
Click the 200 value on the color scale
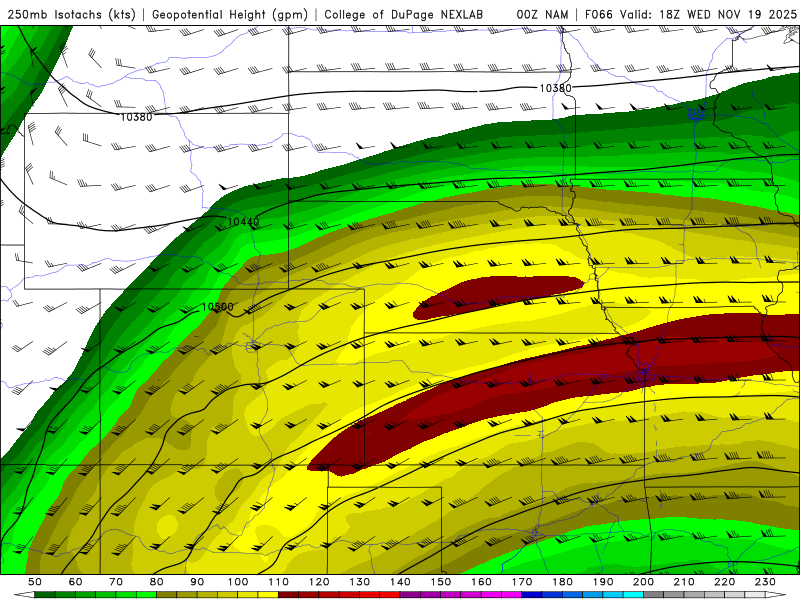pos(643,582)
